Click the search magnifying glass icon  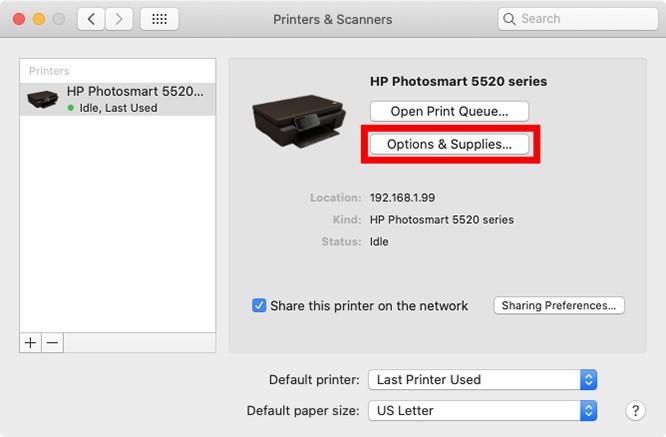510,19
